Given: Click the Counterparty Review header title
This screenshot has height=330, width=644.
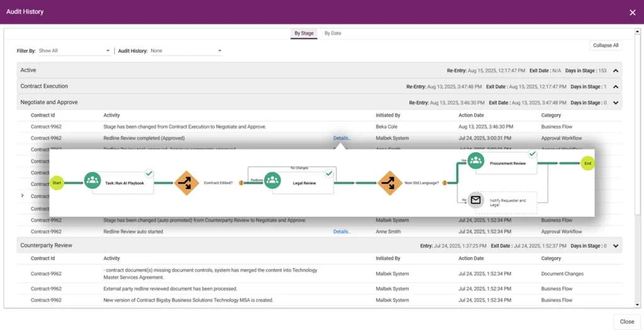Looking at the screenshot, I should point(47,245).
